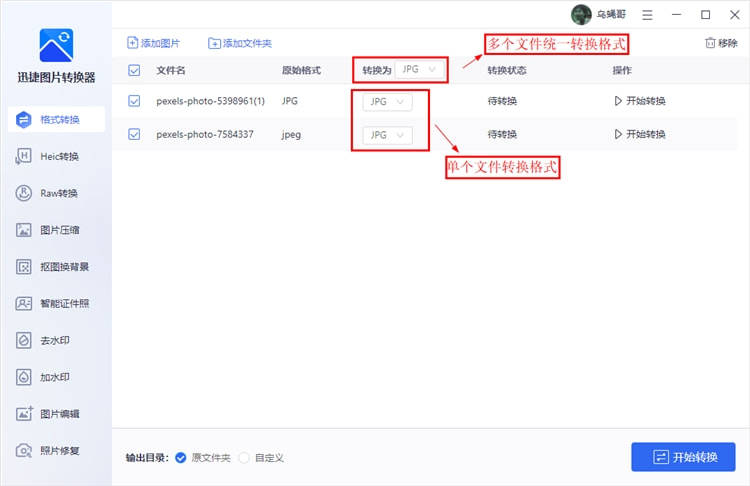Click 待转换 status of pexels-photo-7584337
This screenshot has width=750, height=486.
coord(502,134)
